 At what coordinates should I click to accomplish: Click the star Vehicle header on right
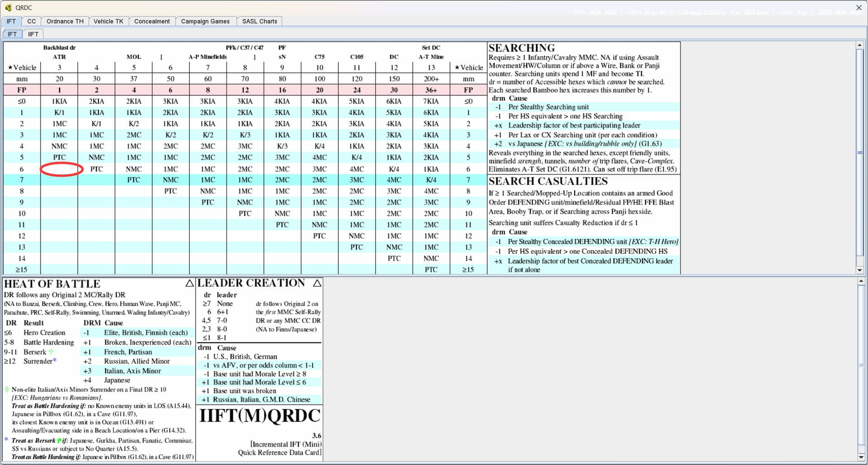[468, 68]
